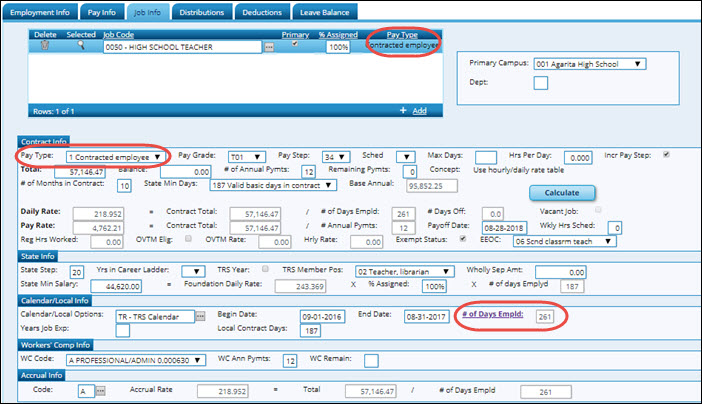This screenshot has height=404, width=702.
Task: Click the selected row wrench icon
Action: 82,47
